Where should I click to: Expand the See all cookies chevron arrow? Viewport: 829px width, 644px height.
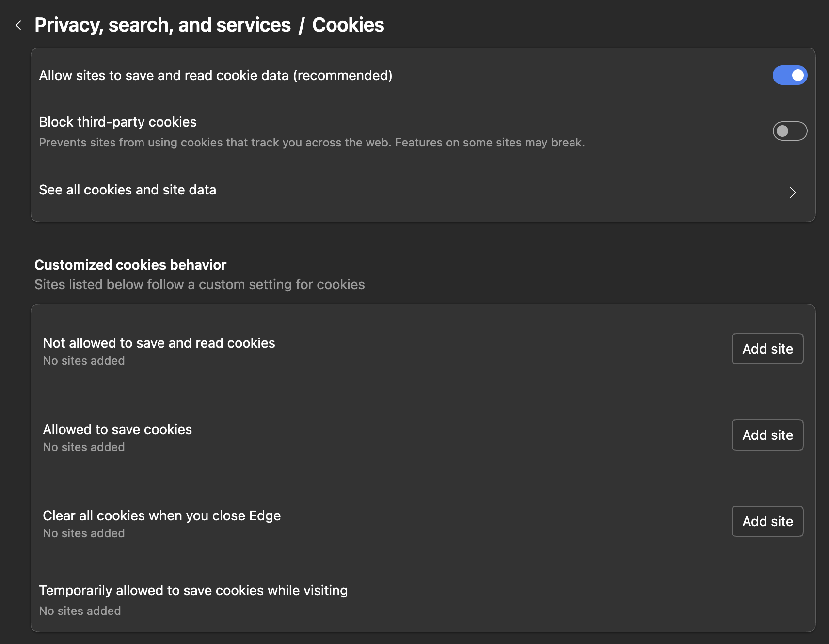click(x=792, y=193)
